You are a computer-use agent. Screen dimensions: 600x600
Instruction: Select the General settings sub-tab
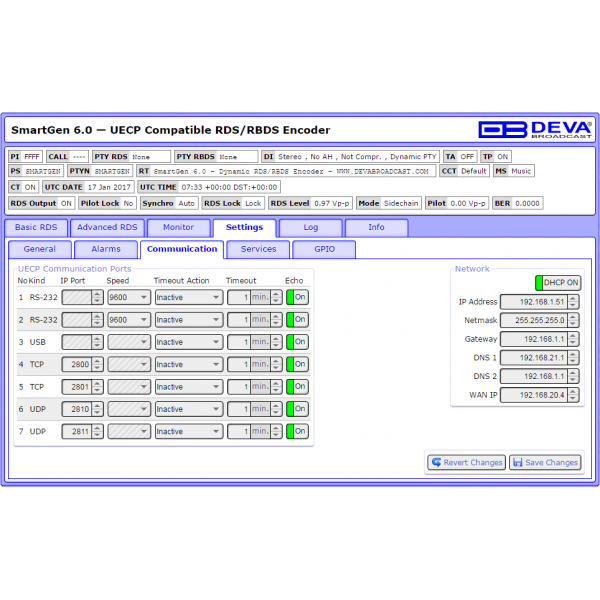point(40,249)
